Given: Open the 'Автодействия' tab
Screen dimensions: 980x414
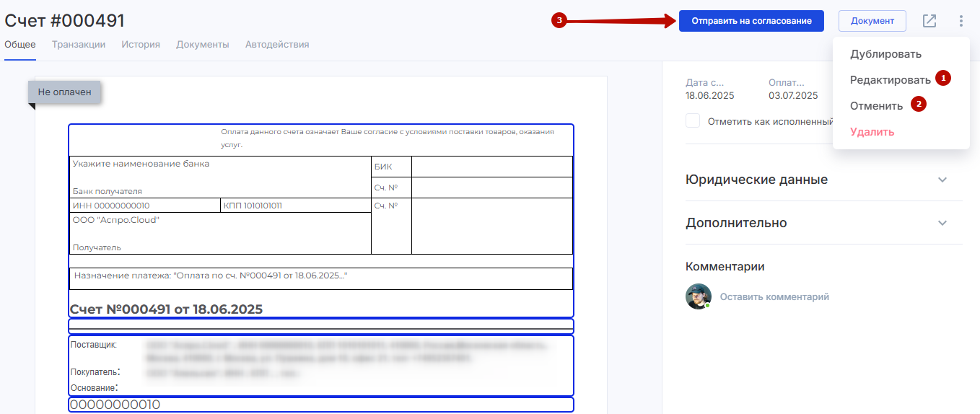Looking at the screenshot, I should [x=277, y=45].
